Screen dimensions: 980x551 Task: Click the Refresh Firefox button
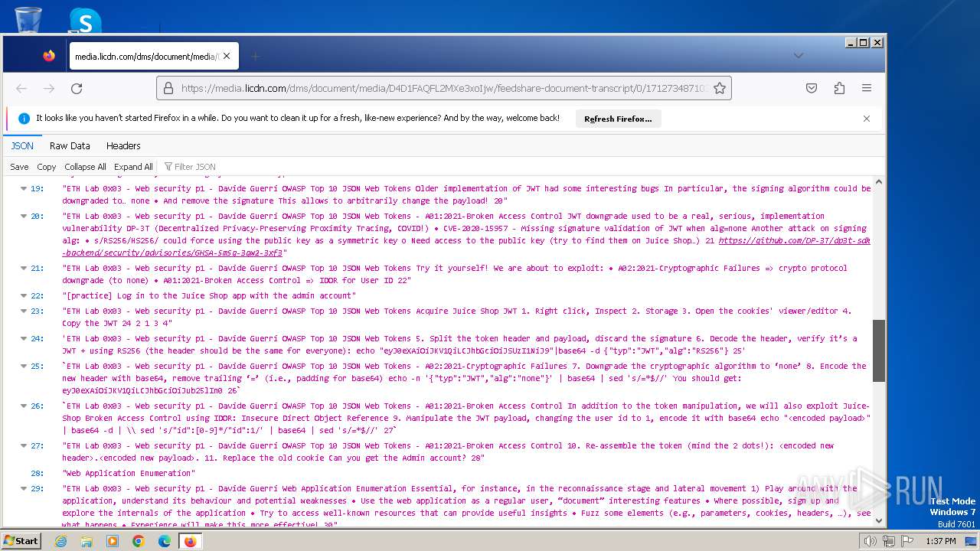coord(618,119)
